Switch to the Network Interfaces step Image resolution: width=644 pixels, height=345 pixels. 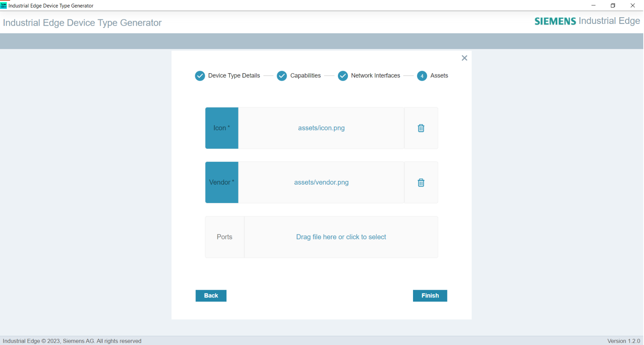pyautogui.click(x=375, y=76)
